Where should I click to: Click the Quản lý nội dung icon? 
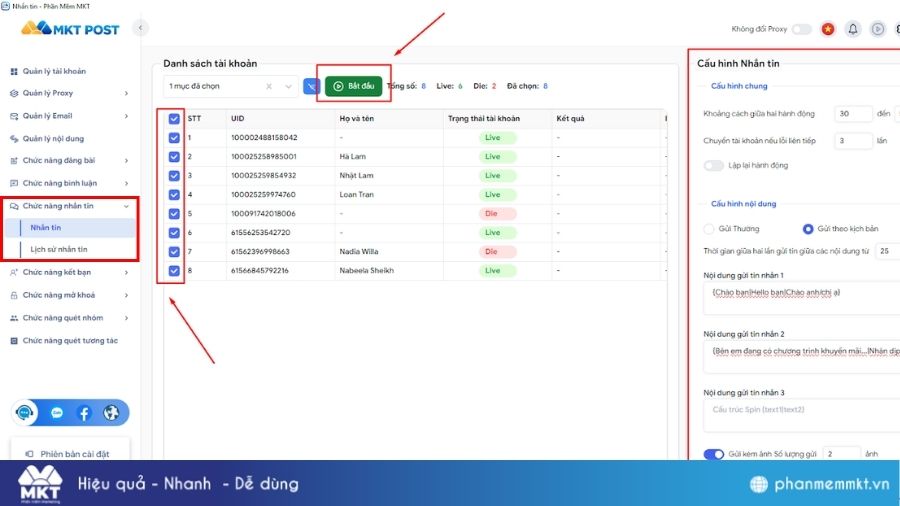point(14,139)
